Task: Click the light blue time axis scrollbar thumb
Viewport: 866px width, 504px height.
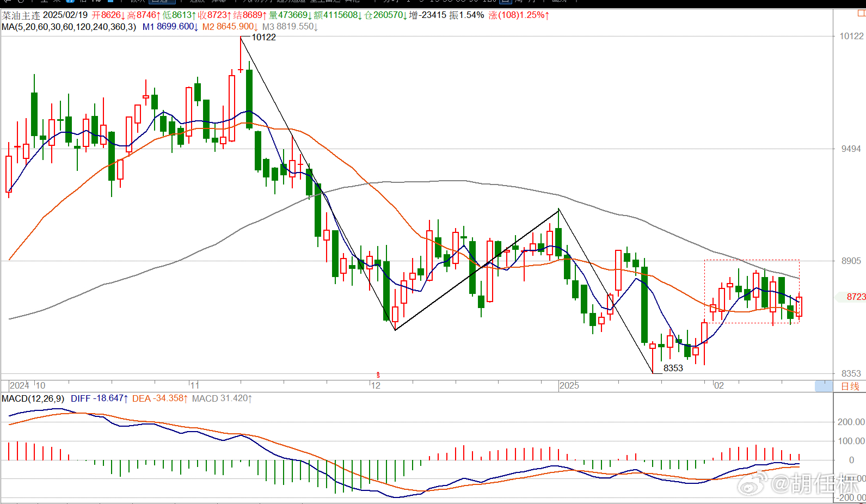Action: click(824, 386)
